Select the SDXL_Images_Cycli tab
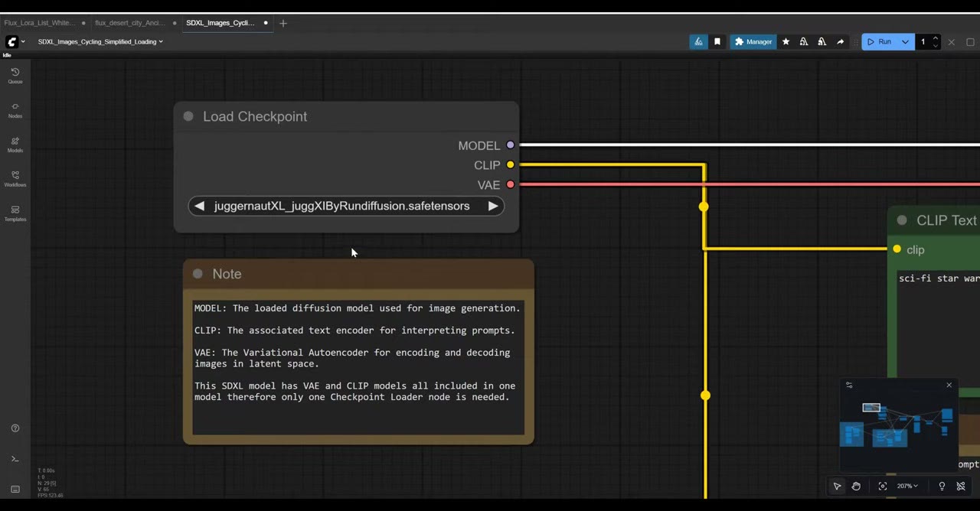This screenshot has height=511, width=980. (220, 23)
